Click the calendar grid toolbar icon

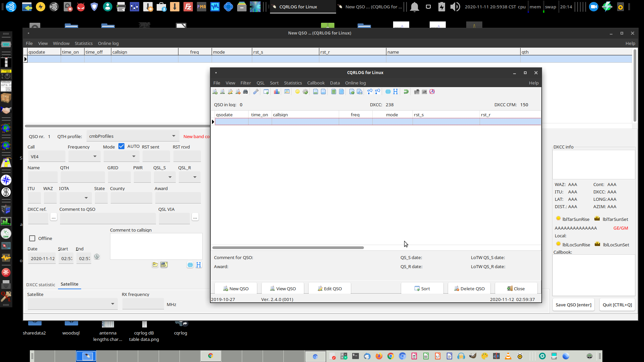(x=287, y=92)
